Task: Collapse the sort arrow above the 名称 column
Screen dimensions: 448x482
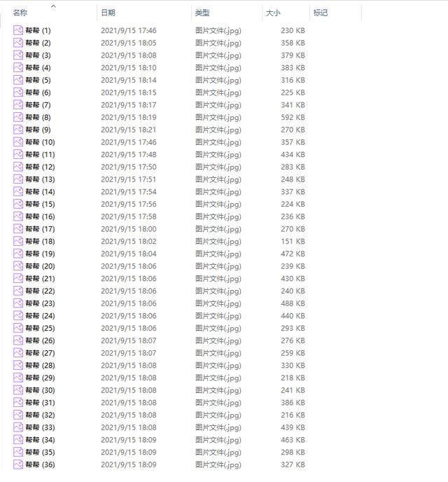Action: pos(53,6)
